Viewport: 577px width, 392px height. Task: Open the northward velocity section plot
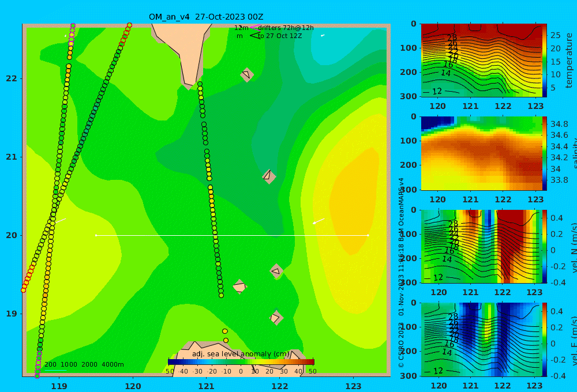[481, 246]
